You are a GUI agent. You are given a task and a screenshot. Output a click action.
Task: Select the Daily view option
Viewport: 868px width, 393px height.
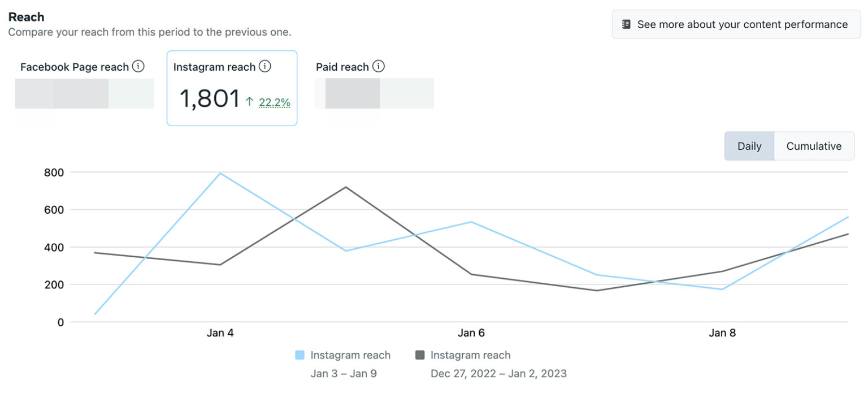click(x=749, y=145)
